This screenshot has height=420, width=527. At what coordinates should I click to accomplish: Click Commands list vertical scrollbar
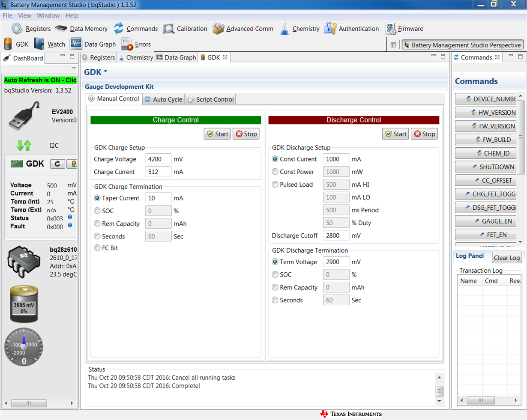pyautogui.click(x=521, y=137)
